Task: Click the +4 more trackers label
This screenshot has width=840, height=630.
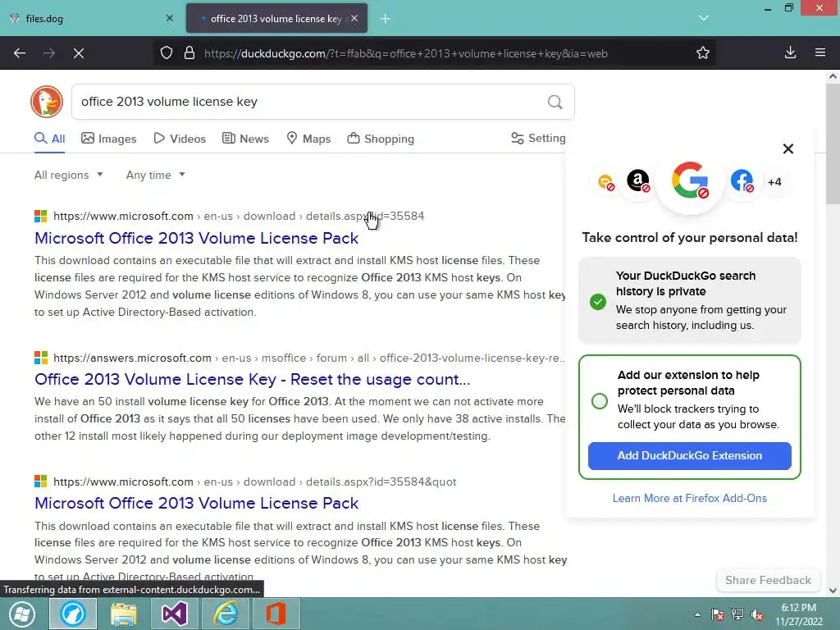Action: click(774, 181)
